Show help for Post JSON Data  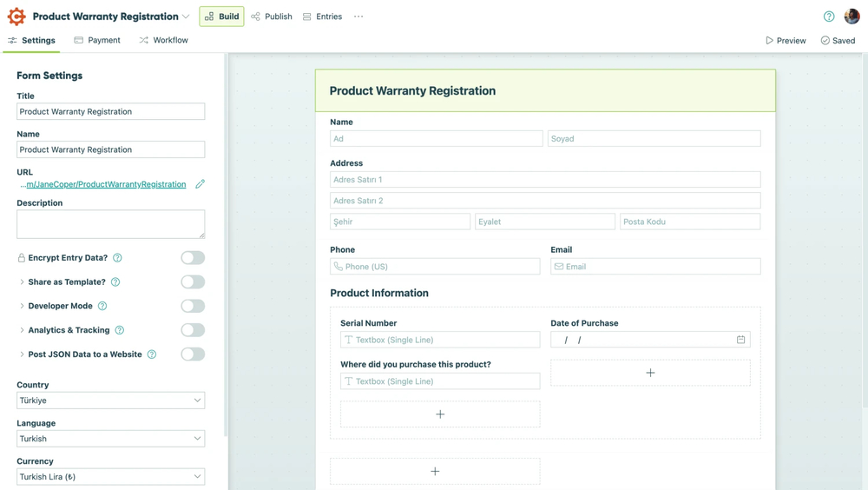pyautogui.click(x=152, y=354)
